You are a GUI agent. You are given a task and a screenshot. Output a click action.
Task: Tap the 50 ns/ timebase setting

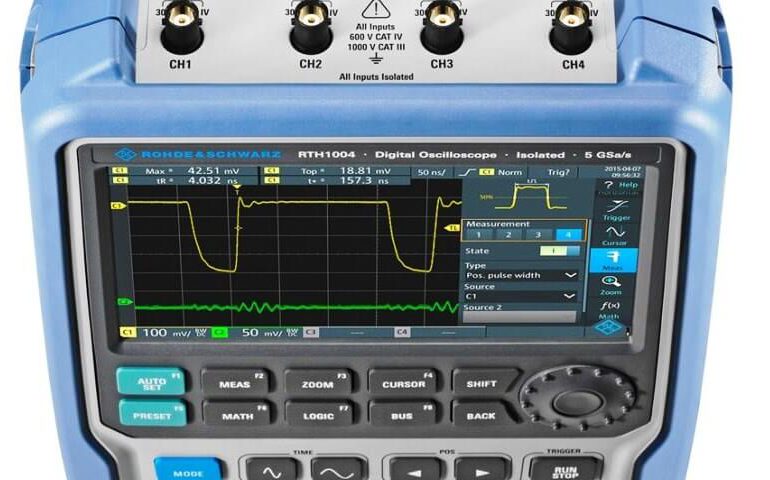(431, 172)
